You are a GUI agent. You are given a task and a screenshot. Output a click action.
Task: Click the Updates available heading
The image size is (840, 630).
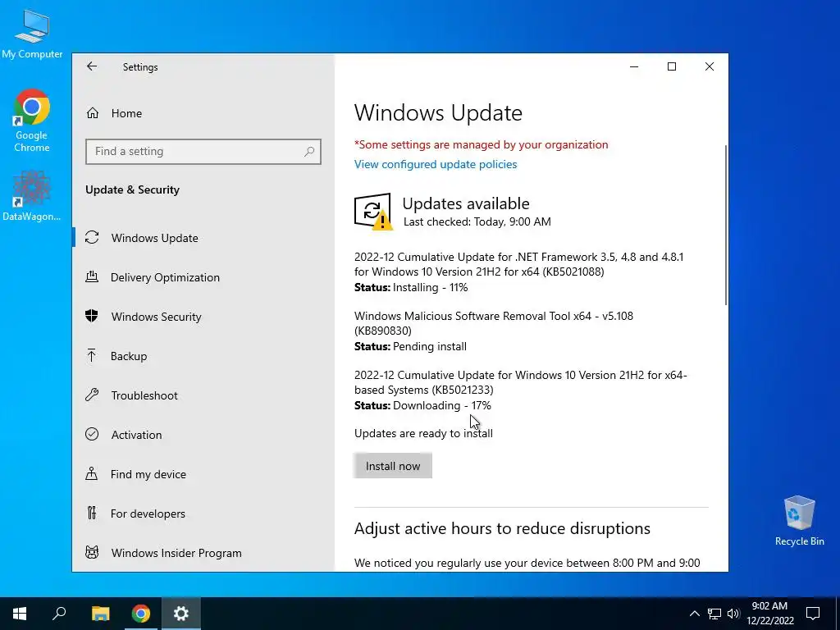click(x=466, y=203)
